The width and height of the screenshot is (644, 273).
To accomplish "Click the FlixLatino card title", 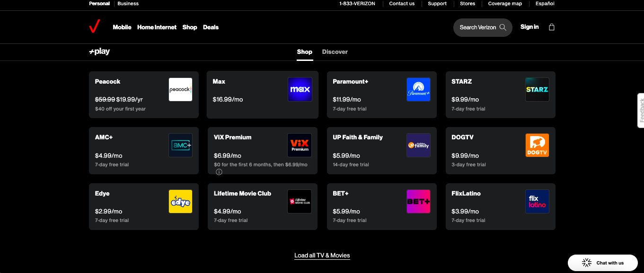I will (x=466, y=193).
